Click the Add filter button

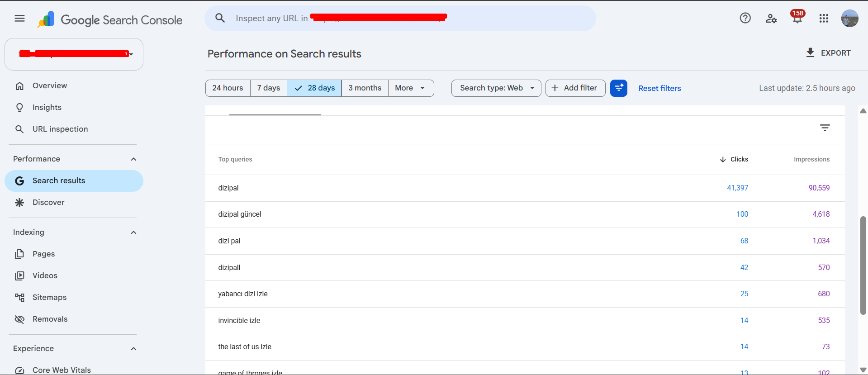click(575, 88)
